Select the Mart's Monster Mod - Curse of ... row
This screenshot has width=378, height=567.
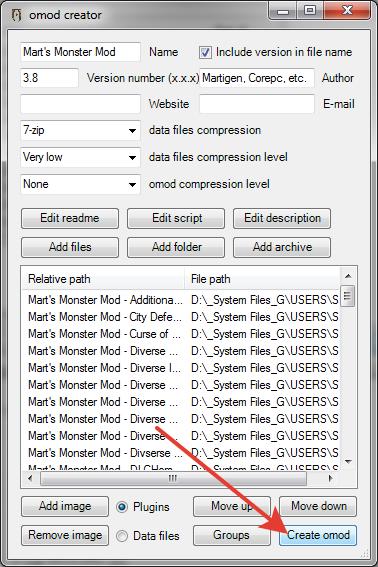pos(181,334)
